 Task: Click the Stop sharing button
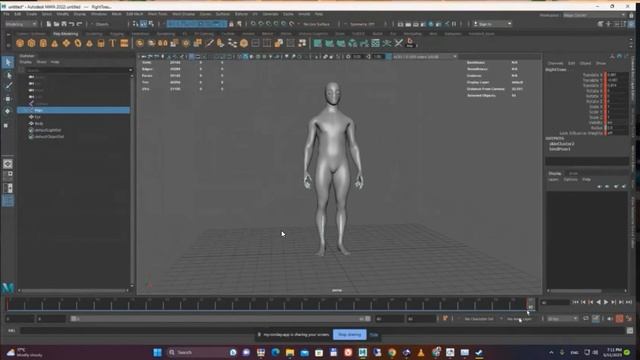(350, 335)
